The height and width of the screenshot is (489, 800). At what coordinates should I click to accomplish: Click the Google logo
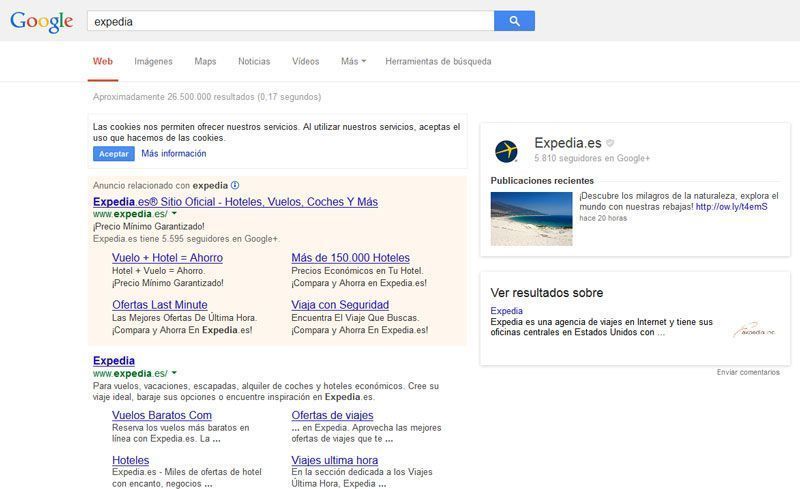point(41,21)
